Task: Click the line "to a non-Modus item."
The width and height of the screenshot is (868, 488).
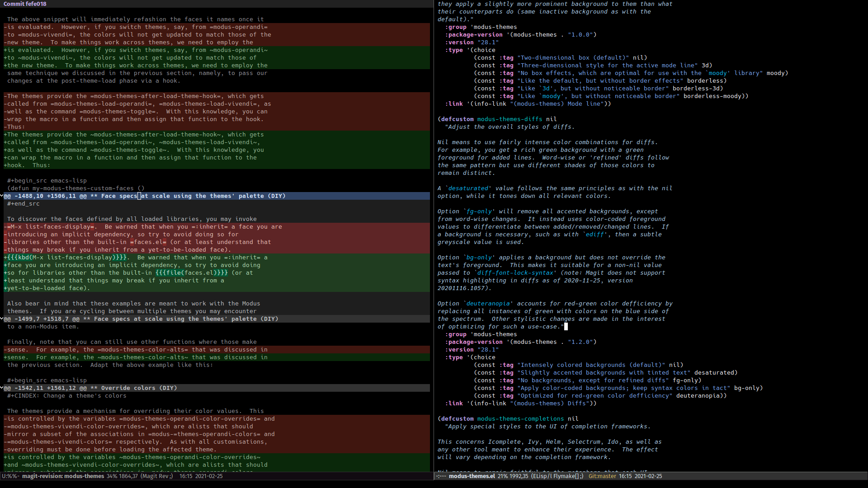Action: click(43, 327)
